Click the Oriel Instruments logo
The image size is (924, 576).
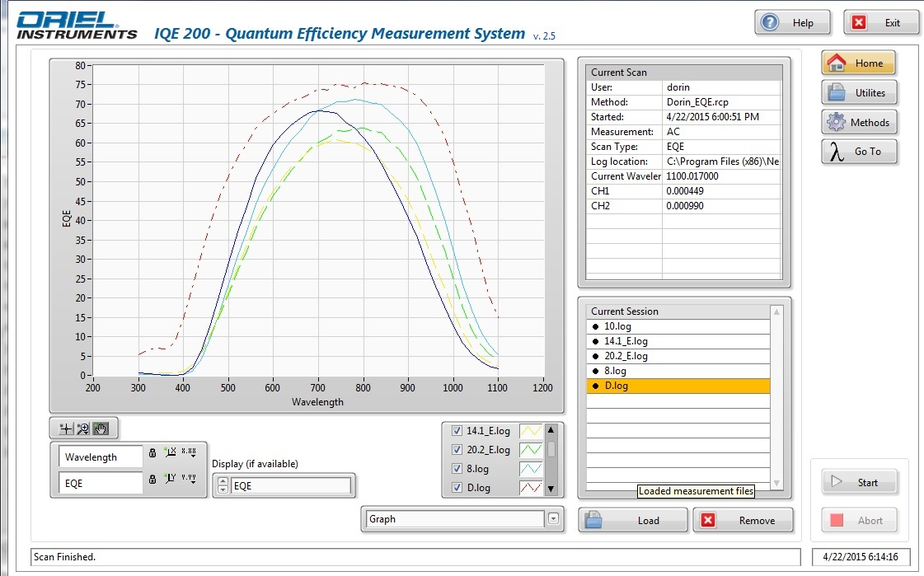[x=77, y=26]
